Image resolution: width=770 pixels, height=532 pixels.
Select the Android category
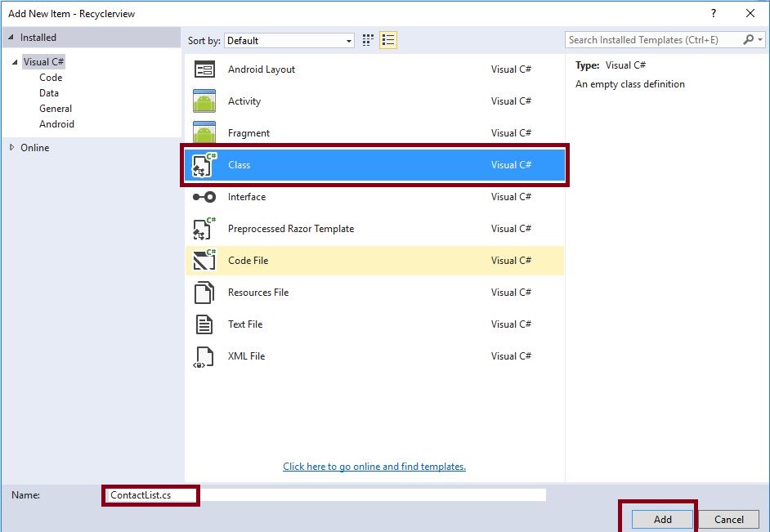click(56, 124)
